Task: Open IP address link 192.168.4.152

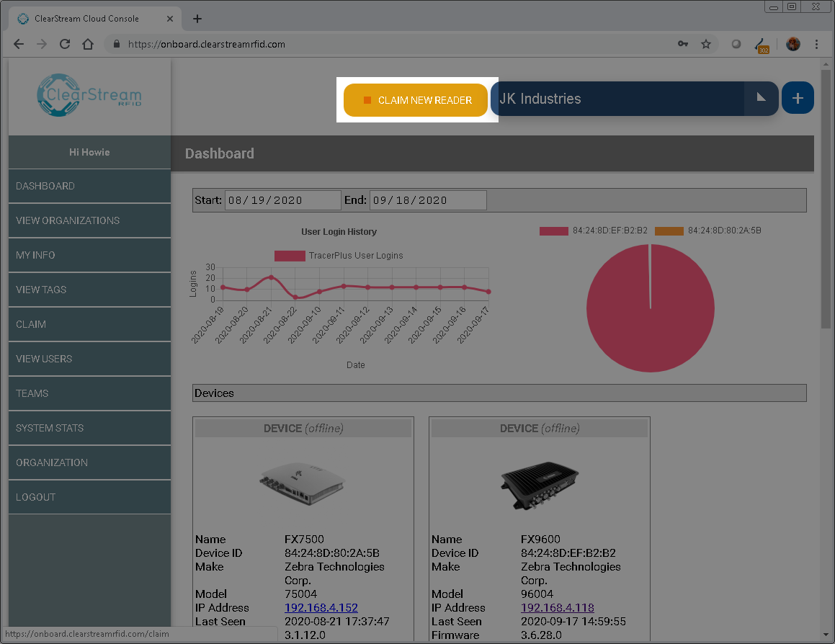Action: (x=321, y=608)
